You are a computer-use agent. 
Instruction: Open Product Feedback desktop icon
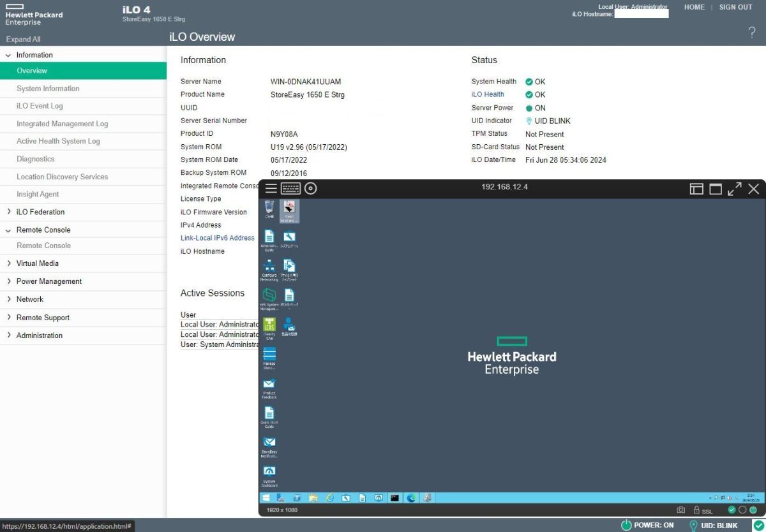pyautogui.click(x=269, y=388)
